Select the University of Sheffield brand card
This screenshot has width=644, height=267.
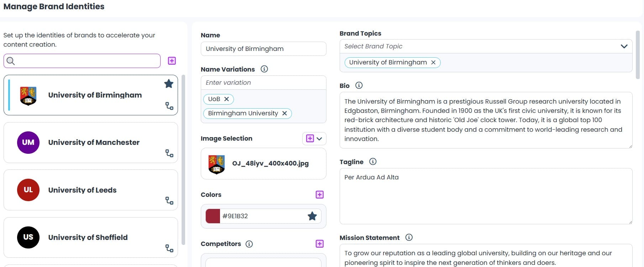coord(91,237)
